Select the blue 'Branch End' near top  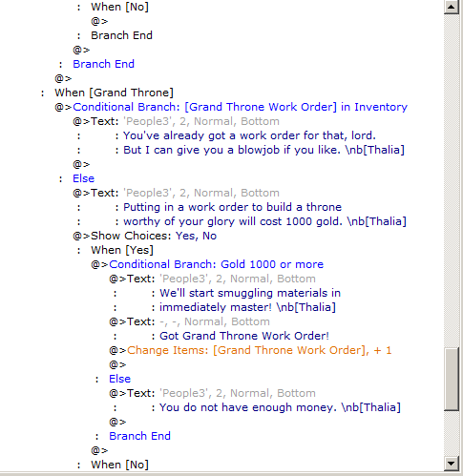click(103, 64)
